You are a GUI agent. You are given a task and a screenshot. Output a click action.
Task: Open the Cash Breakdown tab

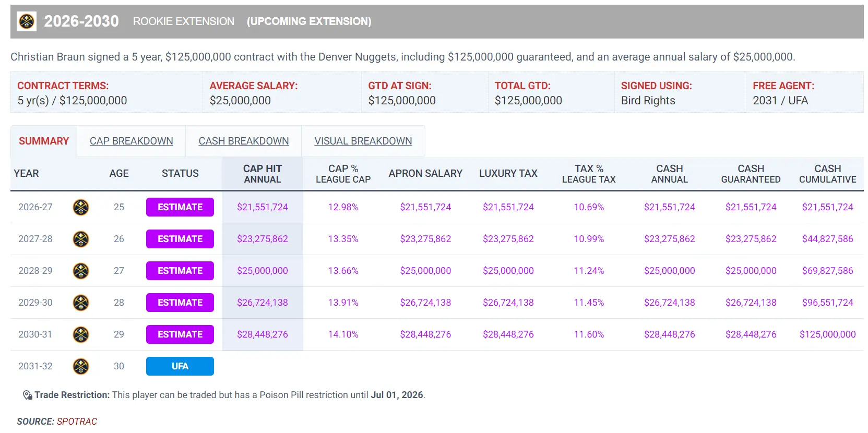point(243,141)
